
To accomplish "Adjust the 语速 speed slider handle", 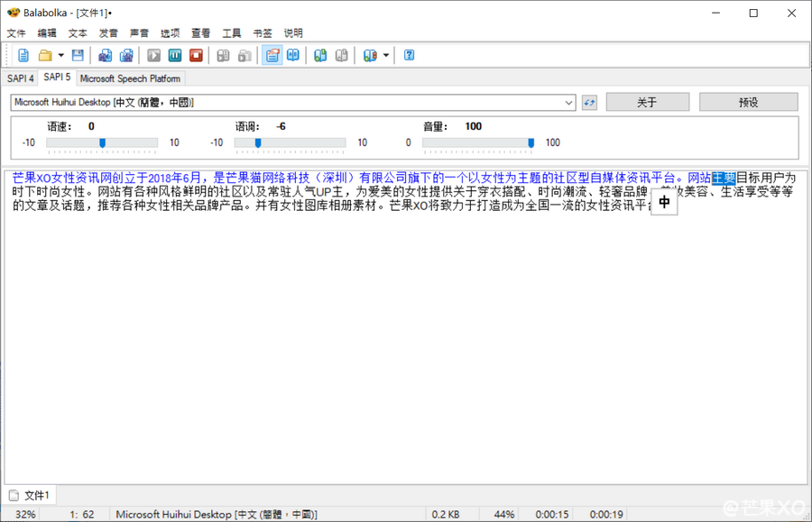I will coord(103,142).
